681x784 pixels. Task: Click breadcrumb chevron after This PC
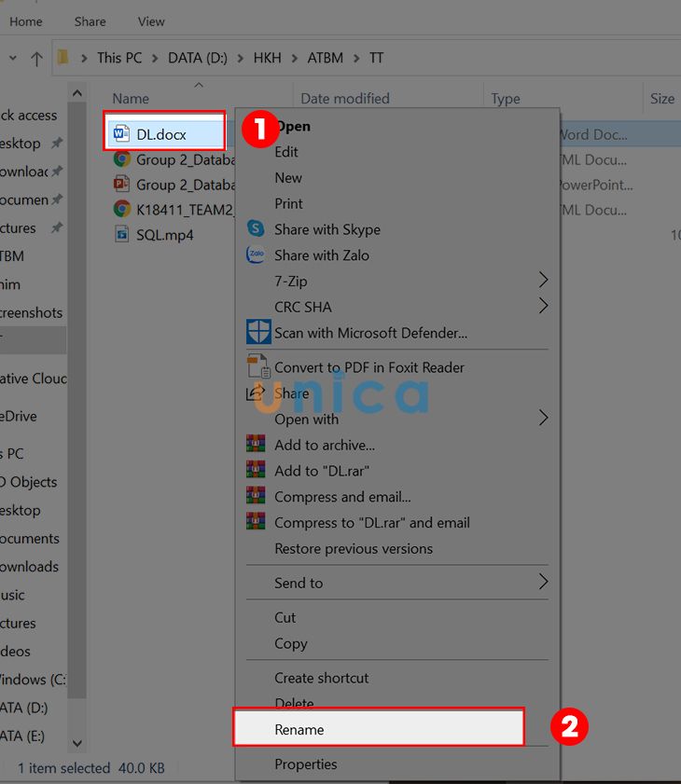tap(155, 59)
